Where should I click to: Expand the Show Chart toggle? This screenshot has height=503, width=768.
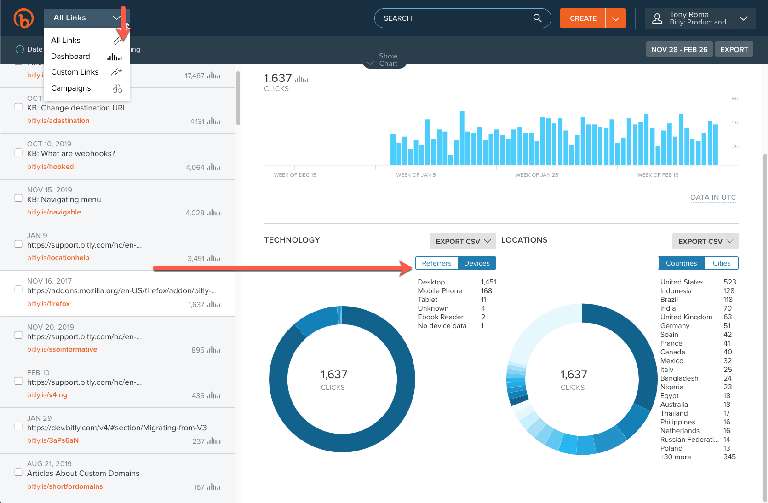coord(387,60)
